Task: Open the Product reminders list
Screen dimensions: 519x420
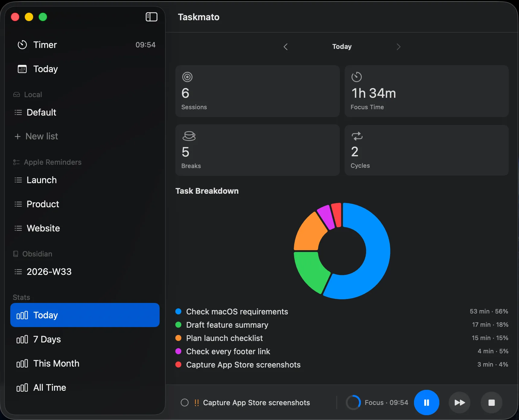Action: pos(85,204)
